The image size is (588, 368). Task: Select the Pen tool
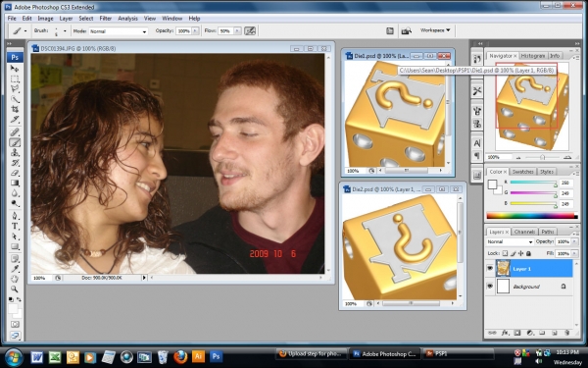tap(15, 216)
